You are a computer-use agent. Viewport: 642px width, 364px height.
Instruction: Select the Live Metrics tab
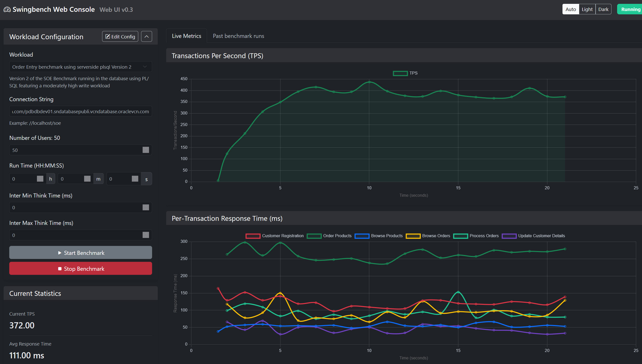[186, 36]
